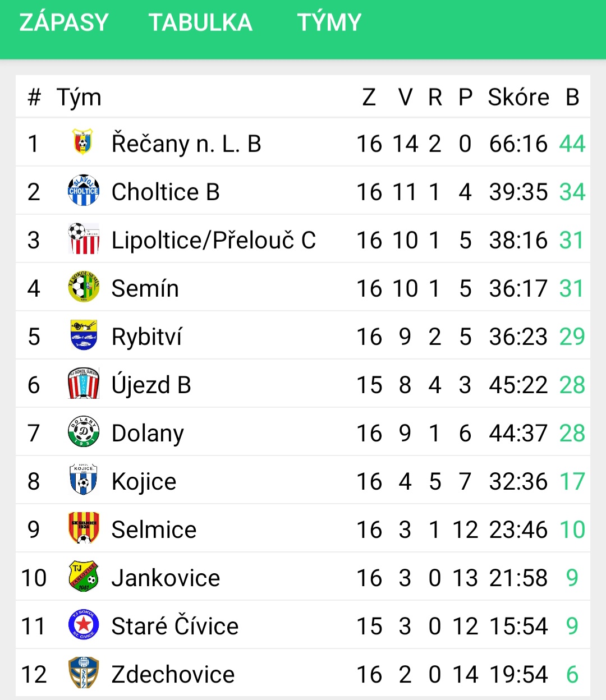Click the Staré Čívice red star logo
Screen dimensions: 606x700
83,624
